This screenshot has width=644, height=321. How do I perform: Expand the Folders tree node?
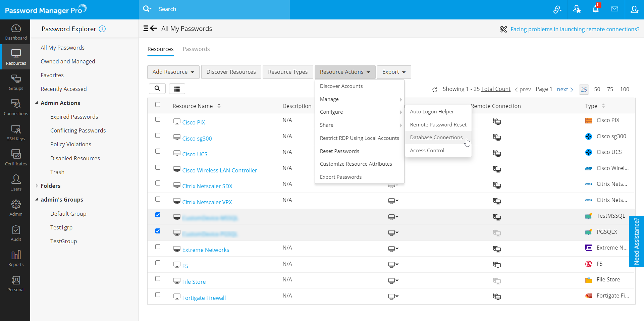[x=37, y=186]
